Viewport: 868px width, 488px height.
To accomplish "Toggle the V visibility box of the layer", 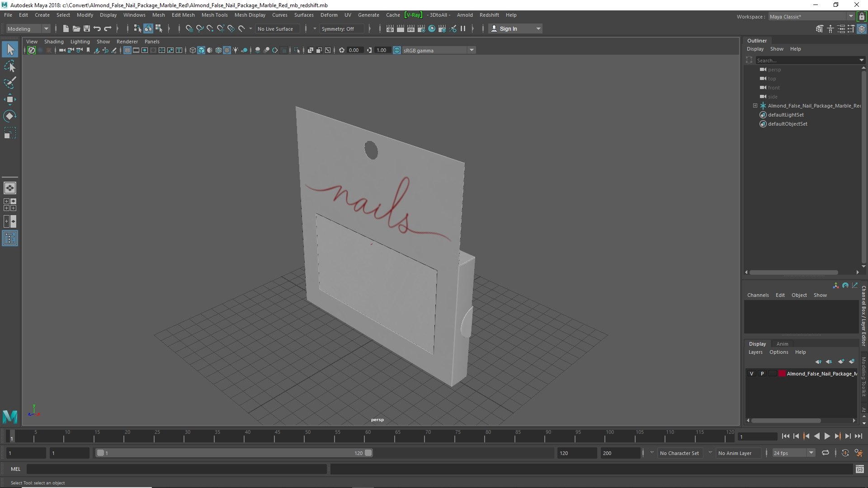I will tap(751, 374).
